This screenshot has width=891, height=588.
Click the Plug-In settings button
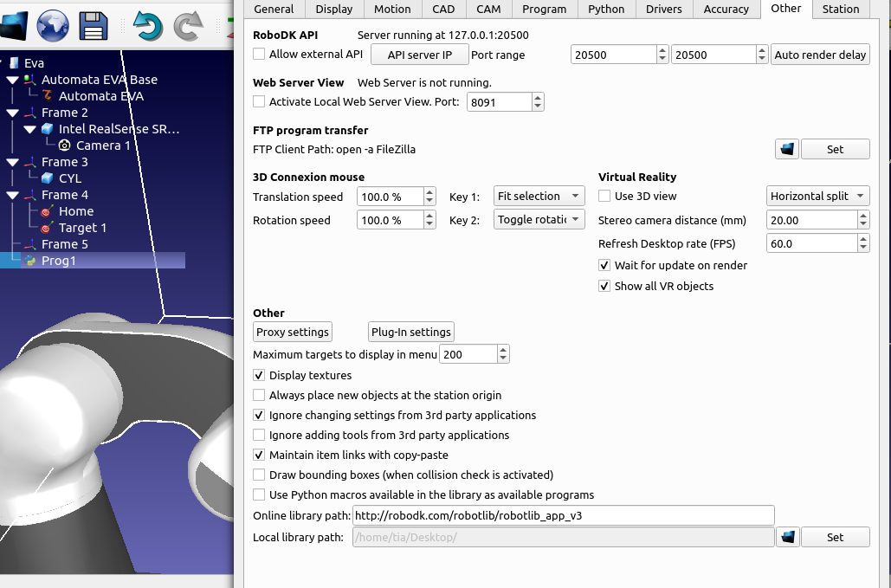pos(410,332)
